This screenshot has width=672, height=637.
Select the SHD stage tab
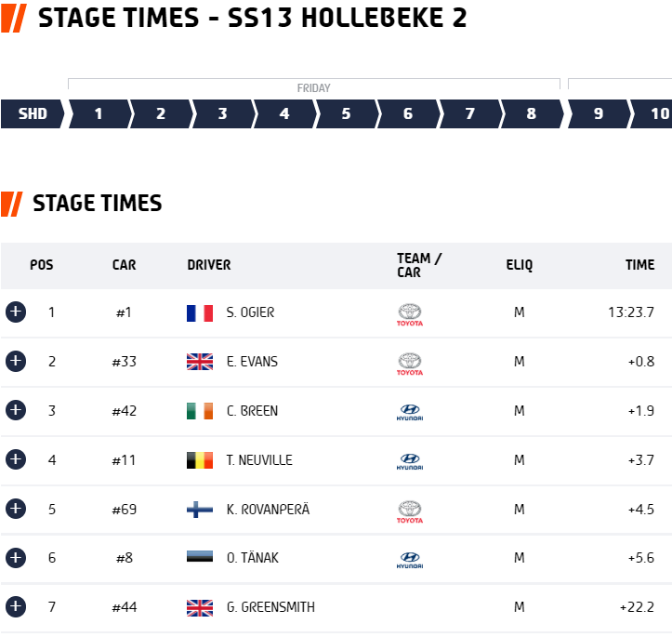(x=33, y=114)
